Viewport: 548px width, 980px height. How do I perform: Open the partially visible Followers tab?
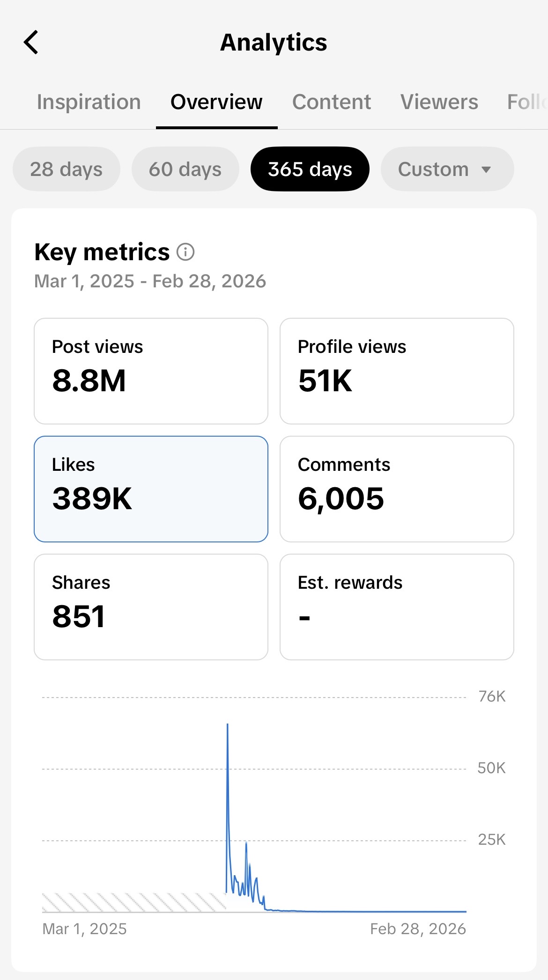[527, 102]
